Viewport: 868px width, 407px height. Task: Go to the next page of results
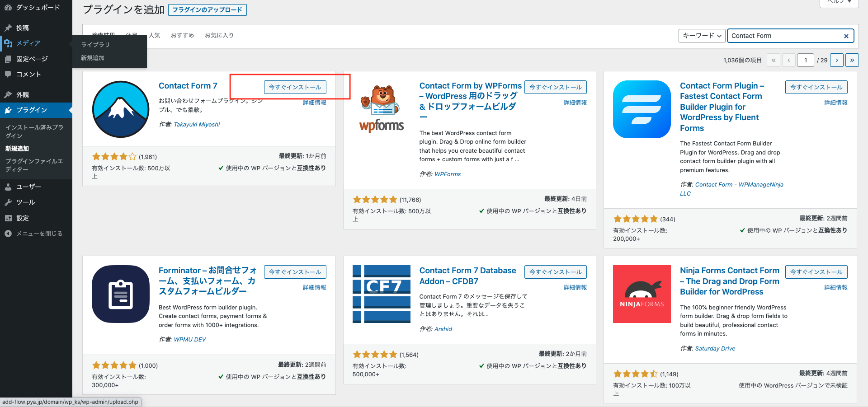pyautogui.click(x=836, y=60)
